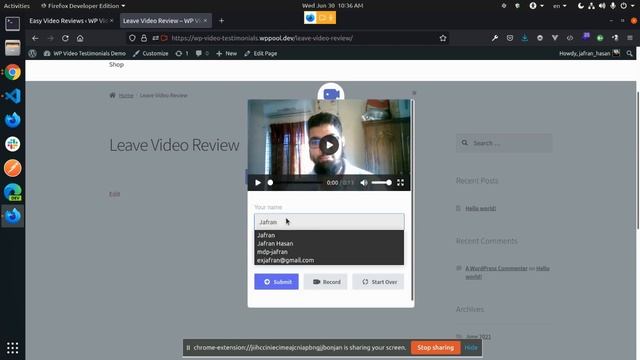Open the WordPress logo admin menu
This screenshot has width=640, height=360.
coord(33,53)
